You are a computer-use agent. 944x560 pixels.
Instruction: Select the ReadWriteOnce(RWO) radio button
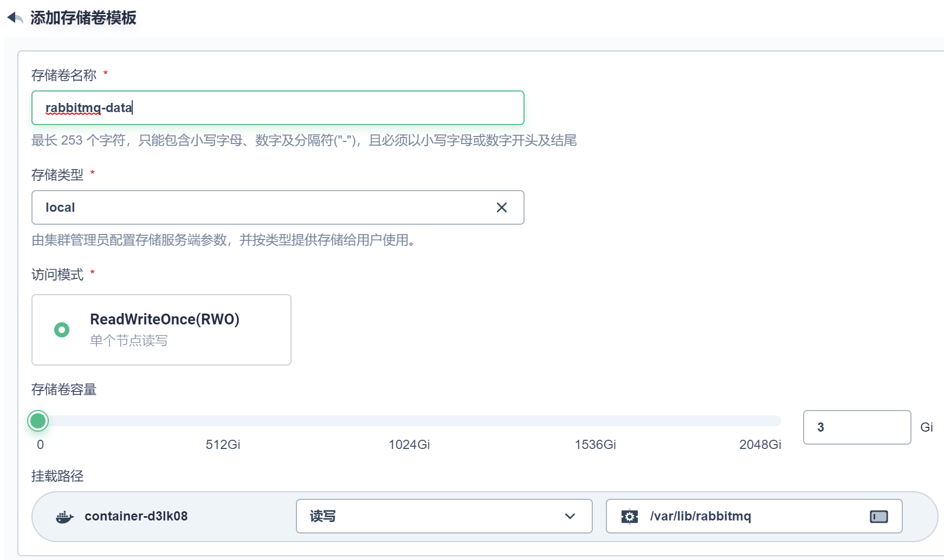click(62, 329)
